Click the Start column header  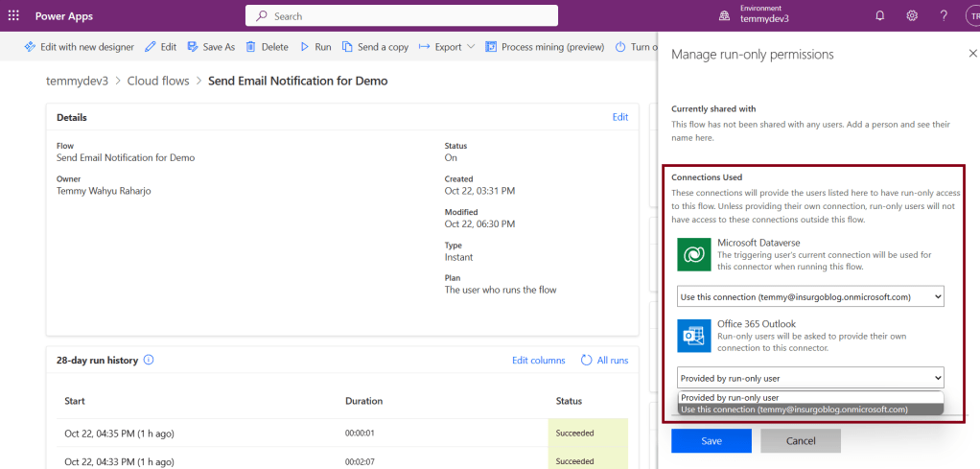pyautogui.click(x=75, y=401)
